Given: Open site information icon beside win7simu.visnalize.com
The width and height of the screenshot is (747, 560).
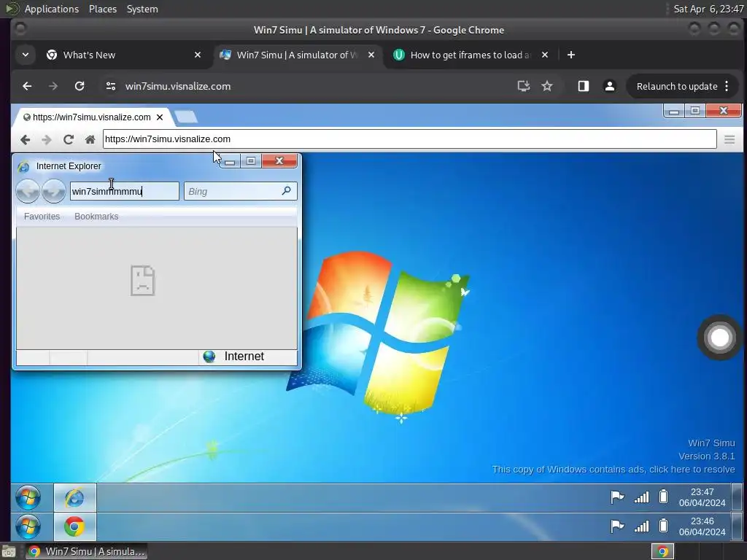Looking at the screenshot, I should tap(111, 86).
